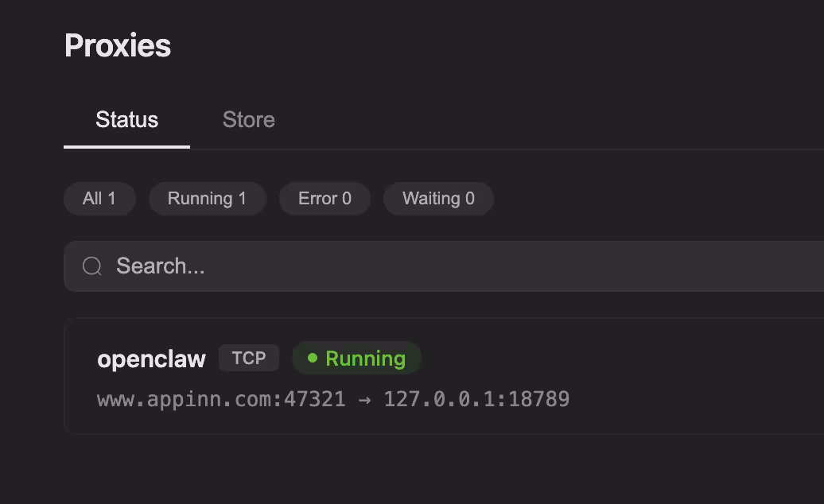Select the "Waiting 0" filter

pos(438,198)
